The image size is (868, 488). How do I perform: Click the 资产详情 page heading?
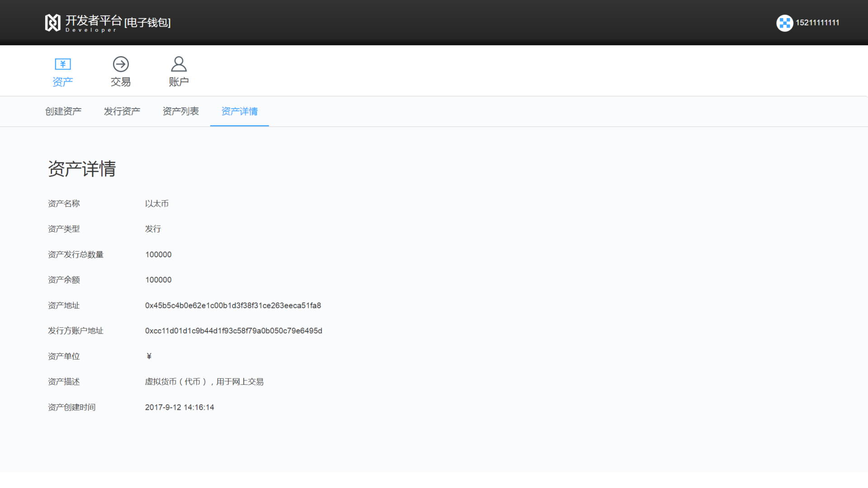[x=82, y=169]
